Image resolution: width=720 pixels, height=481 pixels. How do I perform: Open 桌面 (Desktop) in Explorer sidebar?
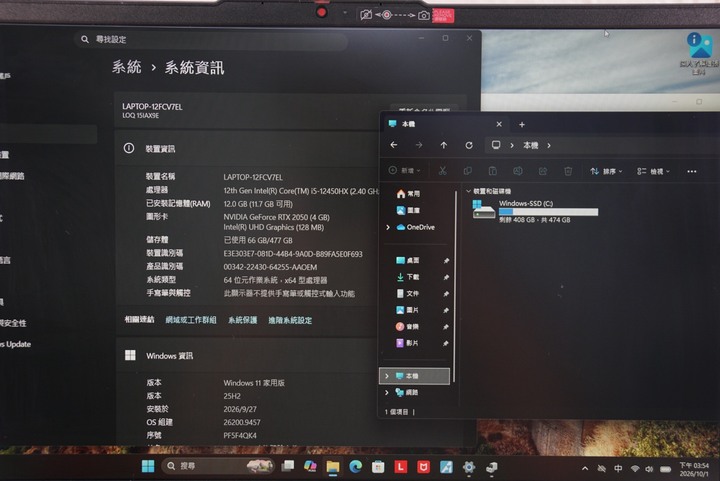pyautogui.click(x=408, y=260)
